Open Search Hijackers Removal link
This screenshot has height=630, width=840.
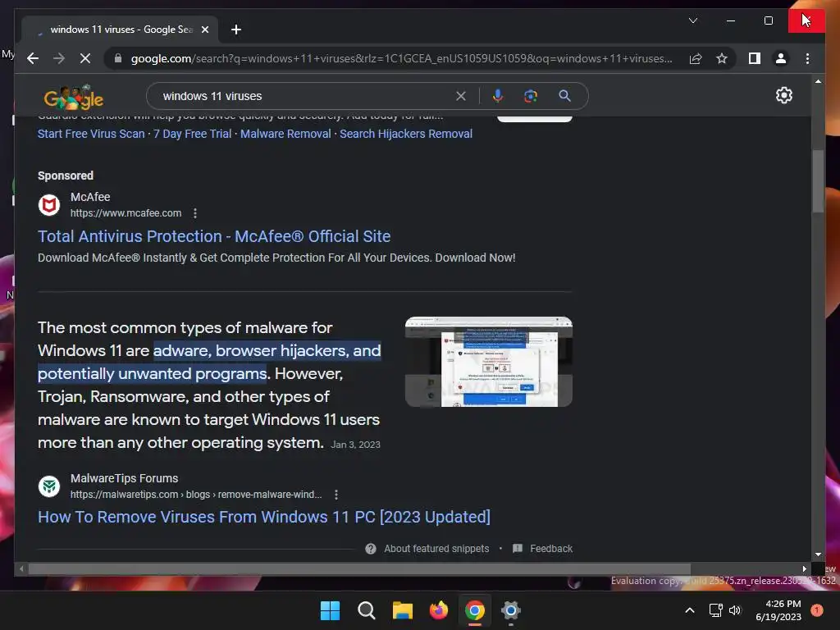click(406, 134)
